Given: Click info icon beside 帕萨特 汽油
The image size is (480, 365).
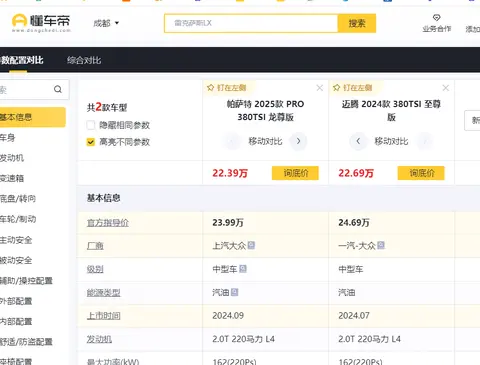Looking at the screenshot, I should [235, 292].
